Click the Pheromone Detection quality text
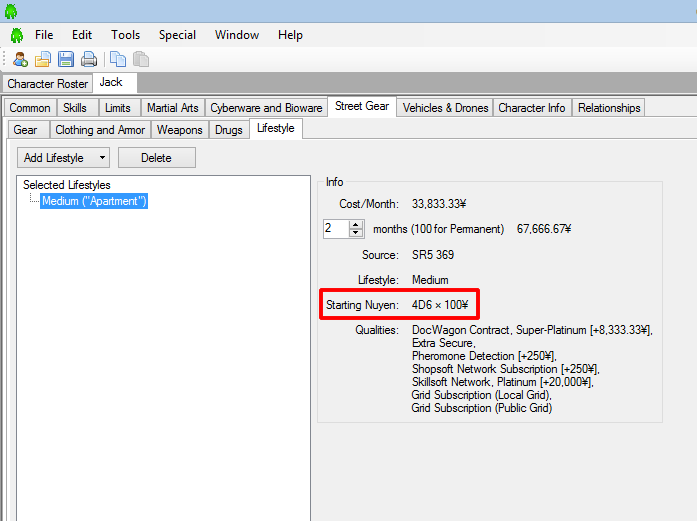Screen dimensions: 697x521 485,356
